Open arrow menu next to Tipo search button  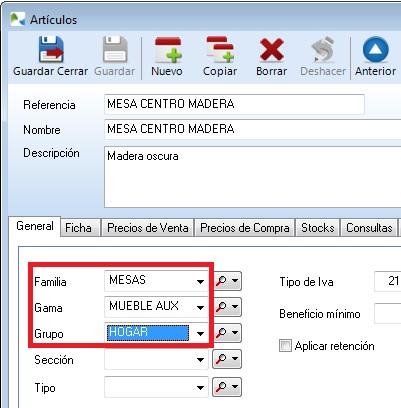point(235,387)
